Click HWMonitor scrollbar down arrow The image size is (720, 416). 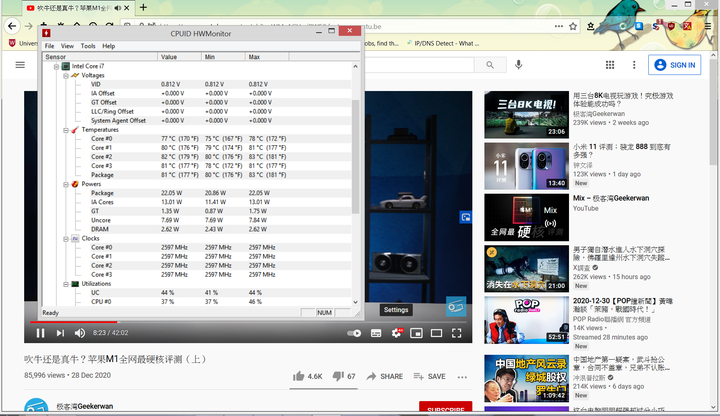click(355, 302)
